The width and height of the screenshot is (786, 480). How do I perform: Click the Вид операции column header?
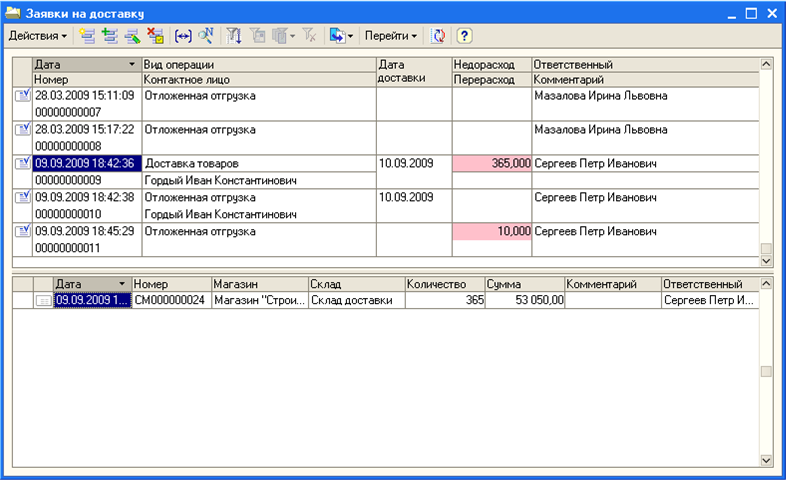click(259, 65)
